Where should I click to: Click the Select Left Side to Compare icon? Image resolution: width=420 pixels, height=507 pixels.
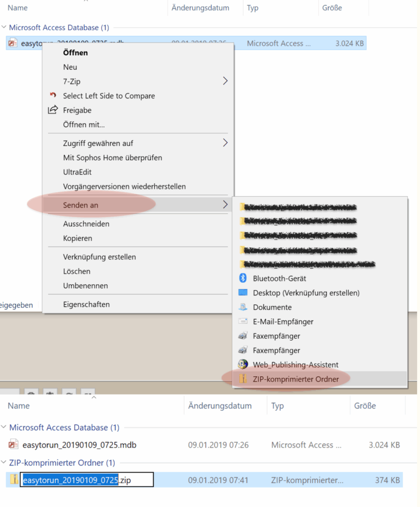tap(53, 96)
